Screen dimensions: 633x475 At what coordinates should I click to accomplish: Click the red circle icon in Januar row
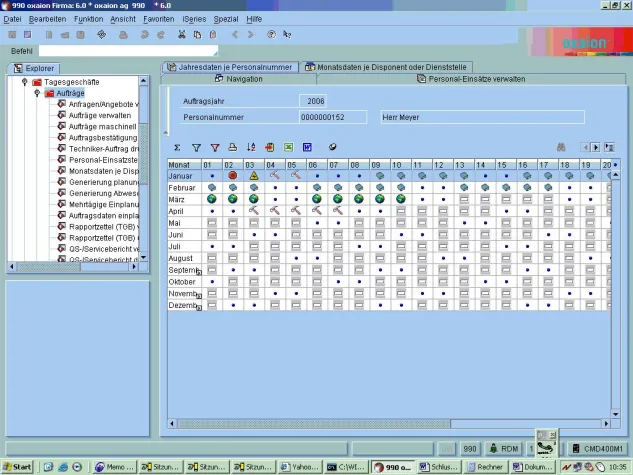click(232, 176)
